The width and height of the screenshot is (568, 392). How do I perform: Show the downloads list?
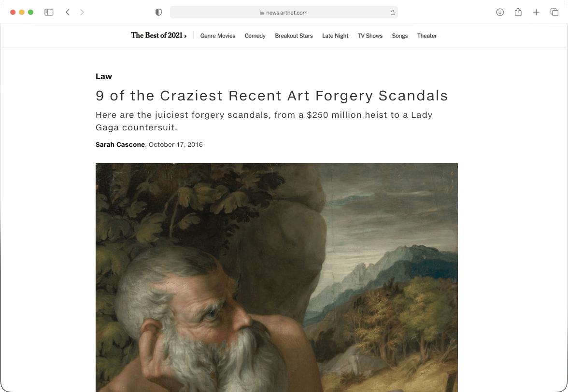(x=500, y=12)
